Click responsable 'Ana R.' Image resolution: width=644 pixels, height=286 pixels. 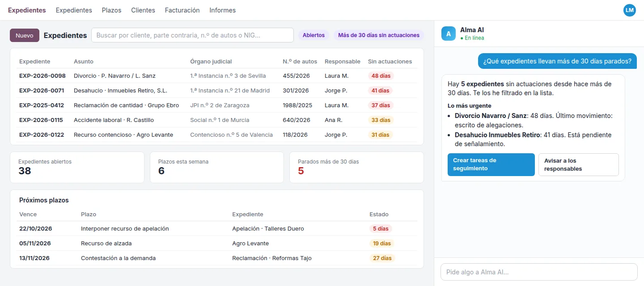pos(334,120)
